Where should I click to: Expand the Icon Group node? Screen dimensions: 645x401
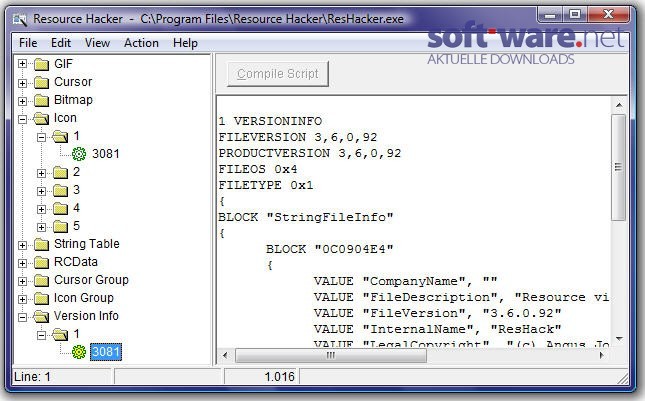tap(23, 299)
